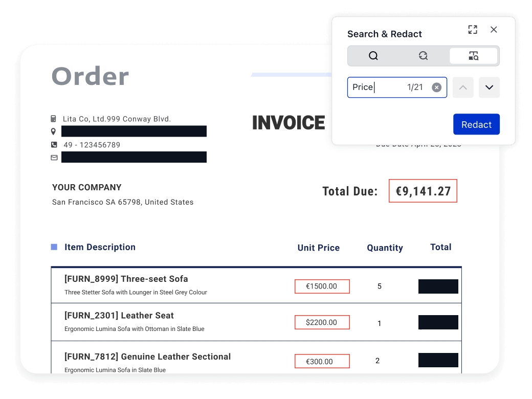Click the blue Redact button
Screen dimensions: 532x399
click(x=476, y=124)
